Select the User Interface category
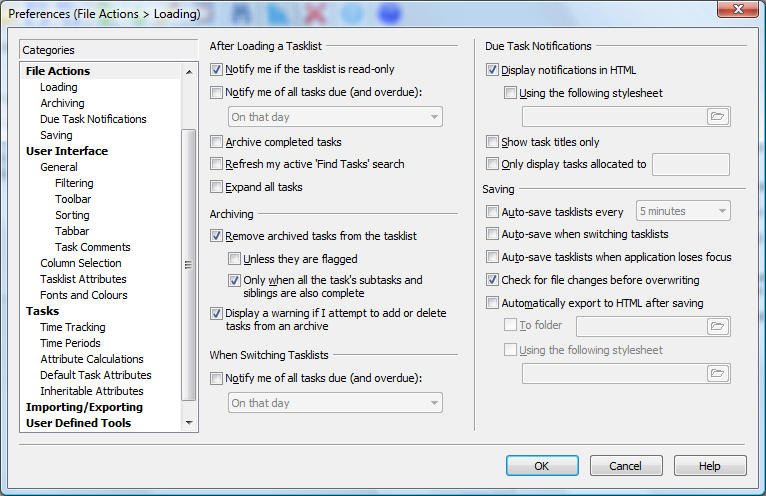 pos(67,151)
